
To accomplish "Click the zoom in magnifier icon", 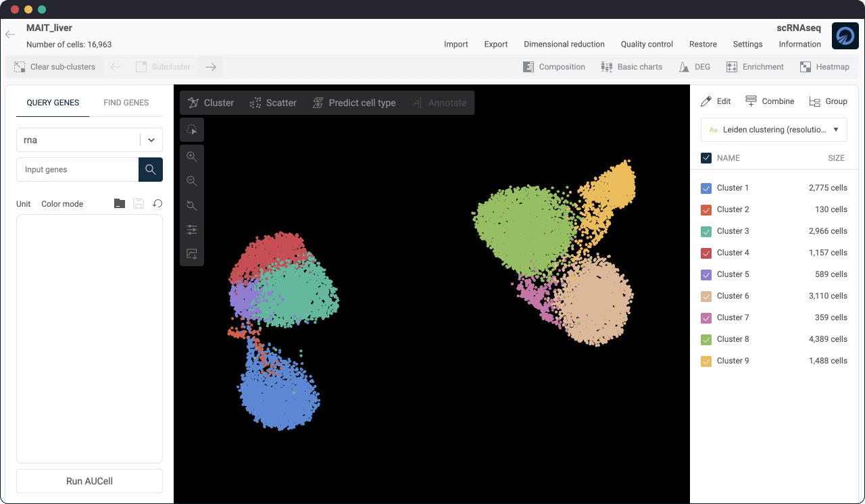I will point(192,157).
